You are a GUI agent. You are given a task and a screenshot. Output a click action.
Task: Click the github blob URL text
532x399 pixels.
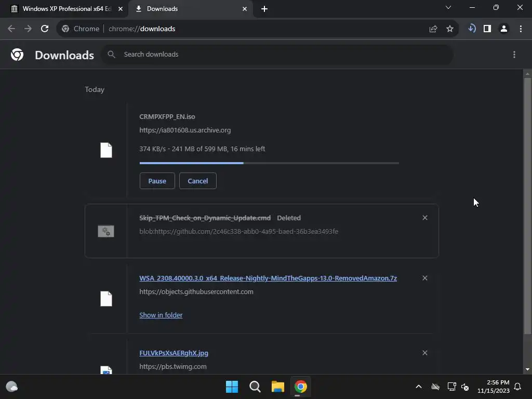[x=238, y=231]
